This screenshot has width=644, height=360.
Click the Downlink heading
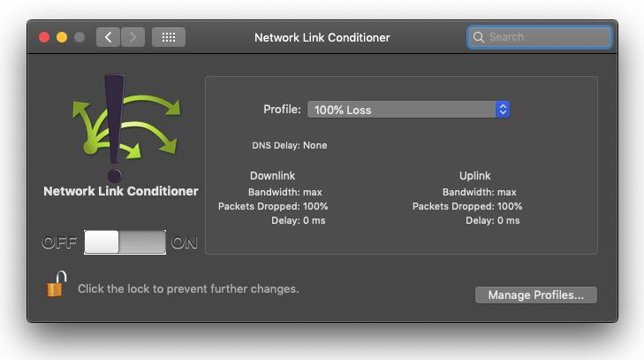tap(272, 176)
